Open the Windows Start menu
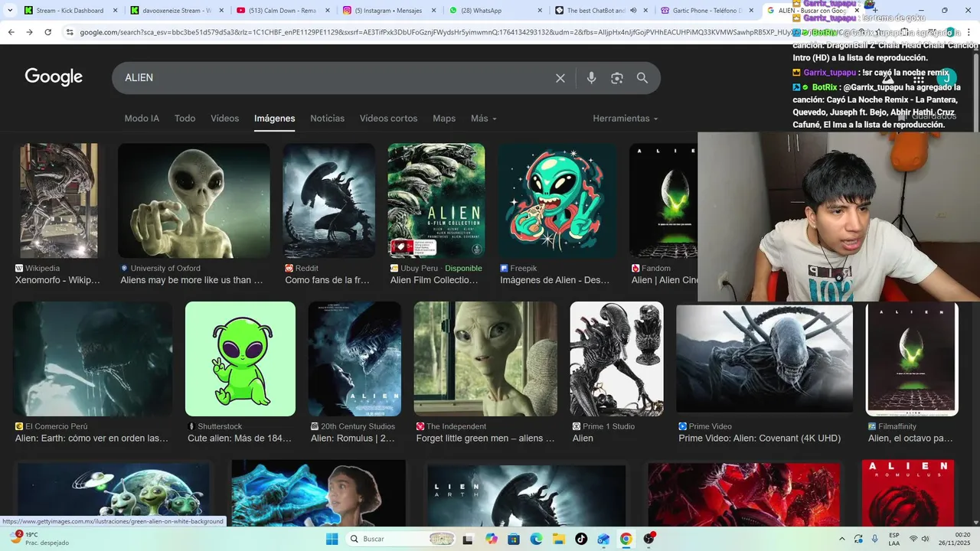 coord(332,539)
